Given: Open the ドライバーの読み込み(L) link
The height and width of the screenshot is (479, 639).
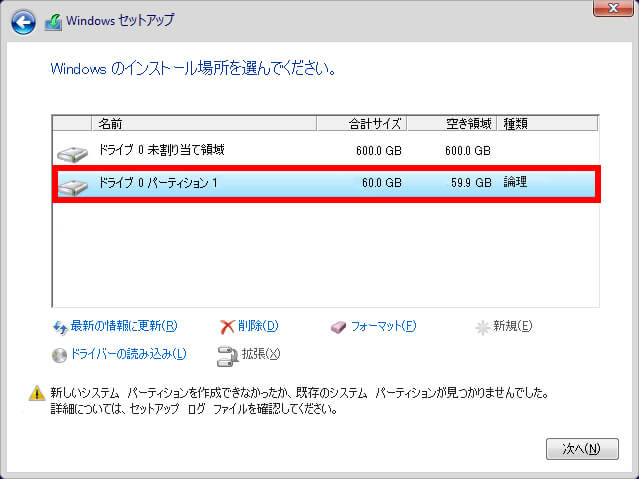Looking at the screenshot, I should [x=128, y=354].
